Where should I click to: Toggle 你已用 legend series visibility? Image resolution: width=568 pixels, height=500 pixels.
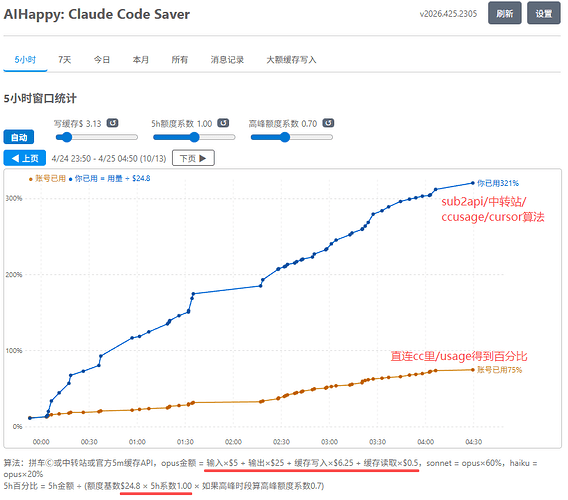(x=109, y=179)
